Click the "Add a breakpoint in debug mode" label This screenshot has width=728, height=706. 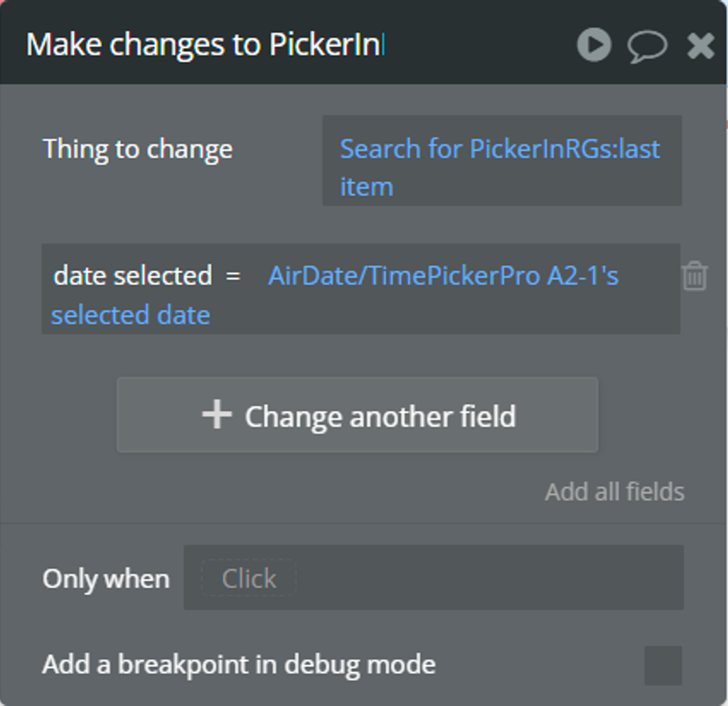pos(239,665)
